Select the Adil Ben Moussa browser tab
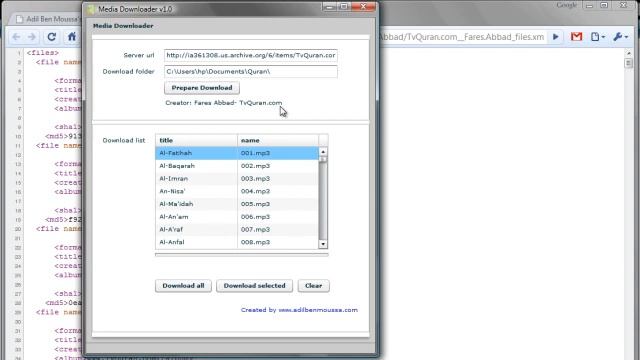 tap(48, 19)
